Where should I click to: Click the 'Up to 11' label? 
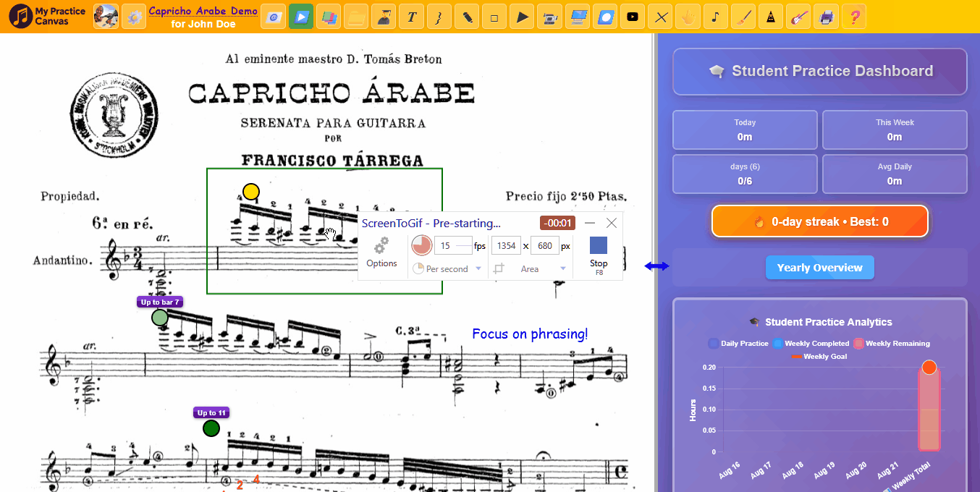pos(212,412)
